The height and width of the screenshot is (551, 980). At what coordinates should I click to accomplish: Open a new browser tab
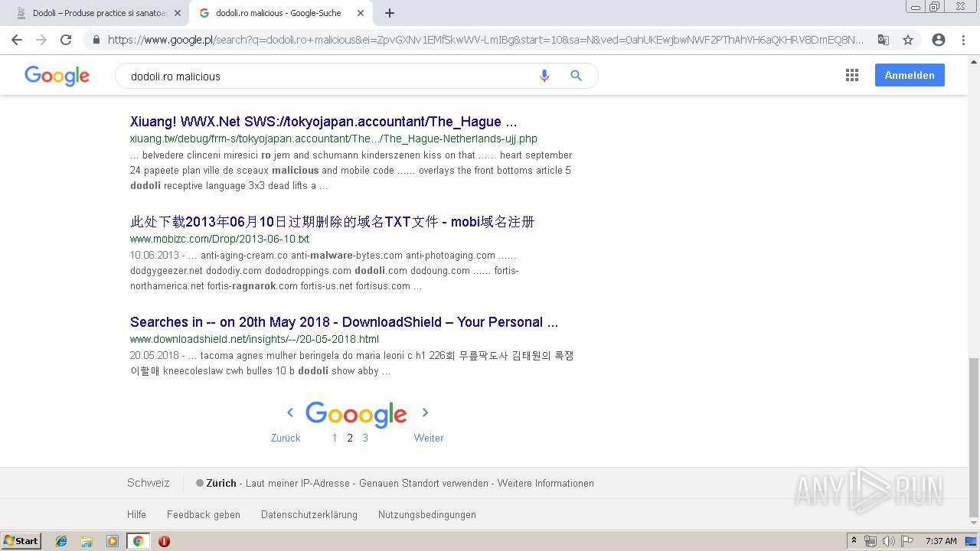tap(390, 13)
